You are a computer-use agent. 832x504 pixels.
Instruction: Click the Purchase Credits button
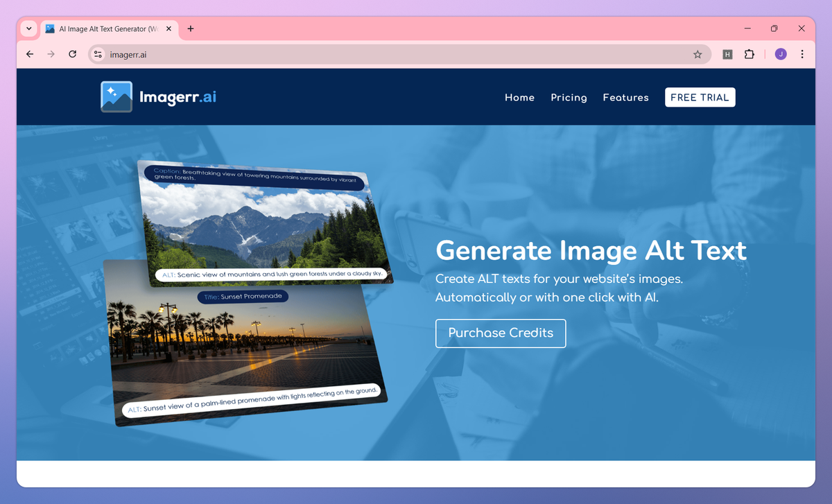[x=501, y=333]
